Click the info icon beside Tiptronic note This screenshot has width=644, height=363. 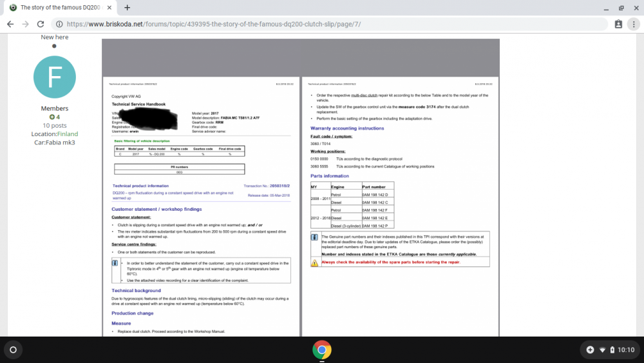click(115, 263)
